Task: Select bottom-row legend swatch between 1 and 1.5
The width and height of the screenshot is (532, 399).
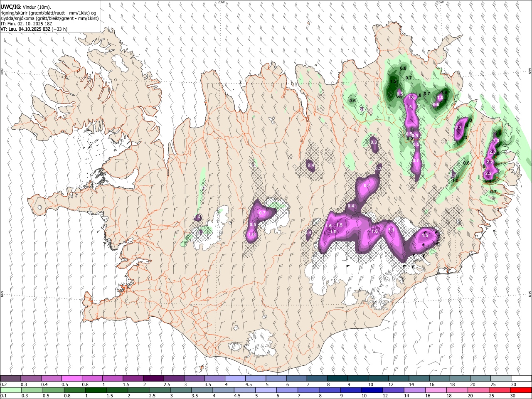Action: click(96, 390)
